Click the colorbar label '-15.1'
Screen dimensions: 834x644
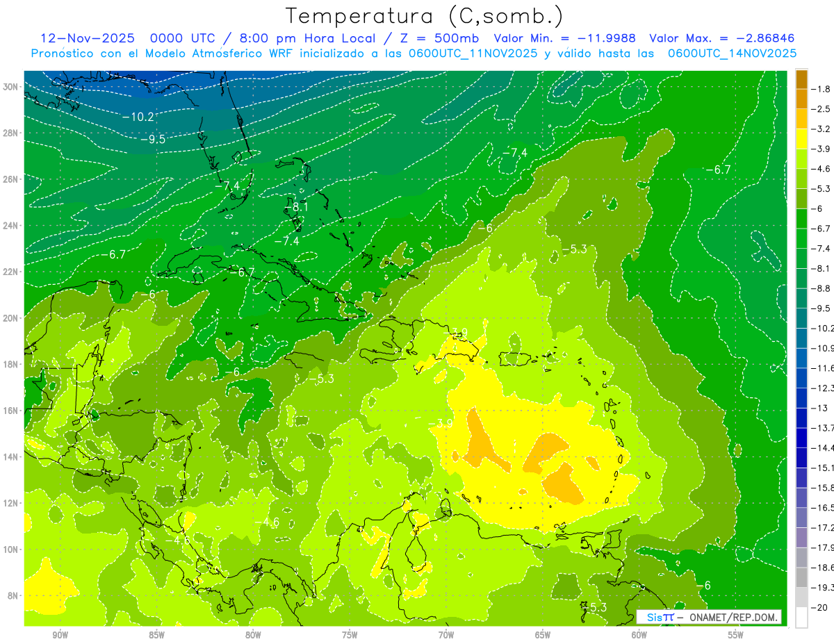pos(823,468)
